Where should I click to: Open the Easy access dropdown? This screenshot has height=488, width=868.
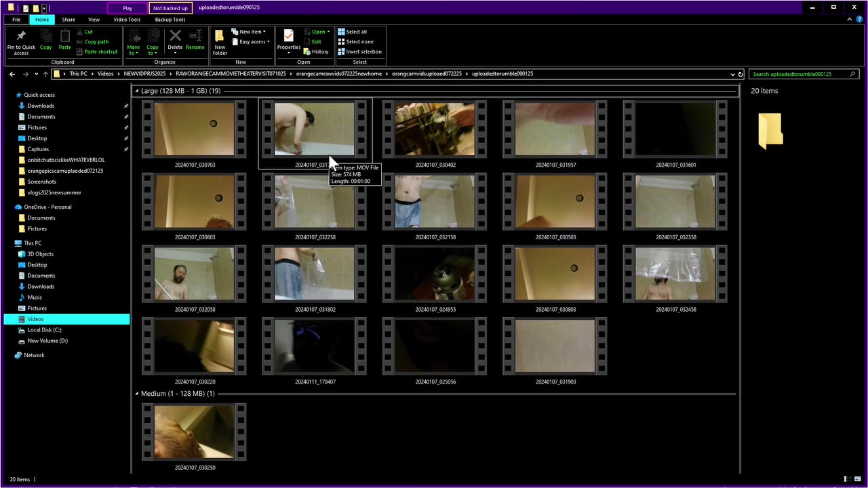pyautogui.click(x=250, y=42)
